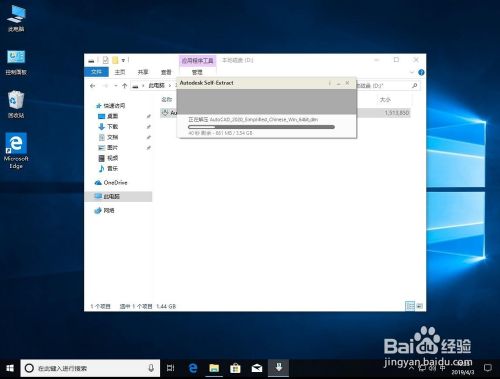Open Mail app from taskbar
The width and height of the screenshot is (500, 379).
(257, 368)
